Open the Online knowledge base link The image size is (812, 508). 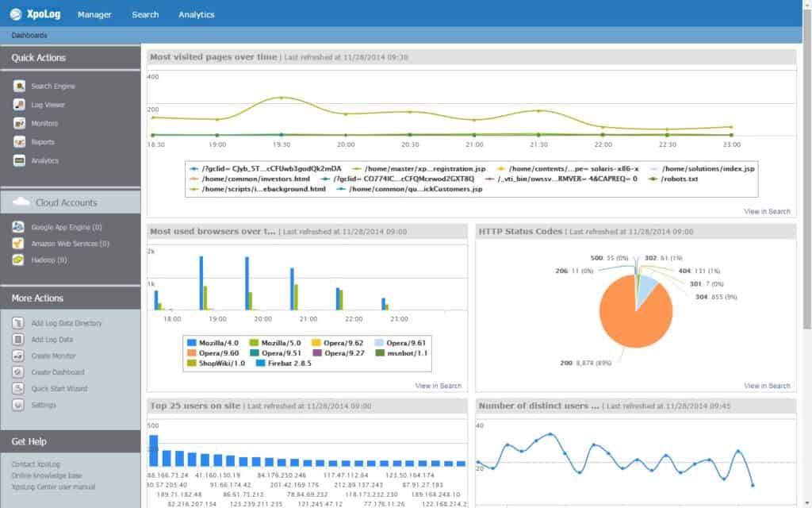[47, 475]
